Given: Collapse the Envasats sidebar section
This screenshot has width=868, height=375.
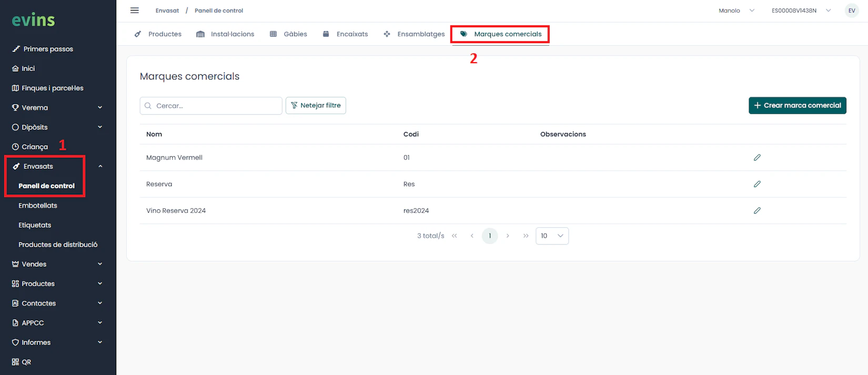Looking at the screenshot, I should pyautogui.click(x=100, y=166).
